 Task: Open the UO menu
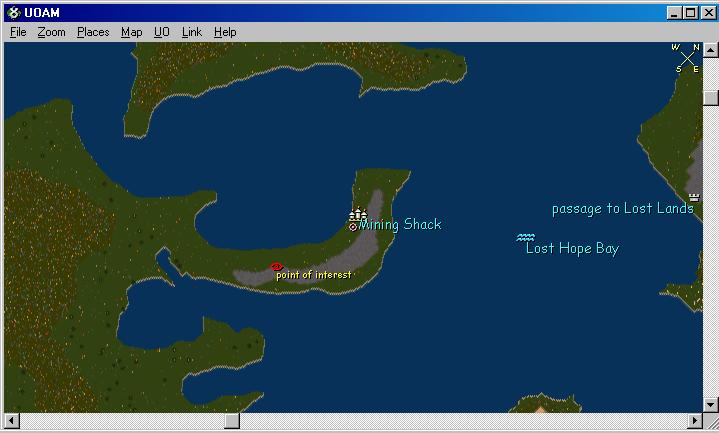pyautogui.click(x=161, y=32)
